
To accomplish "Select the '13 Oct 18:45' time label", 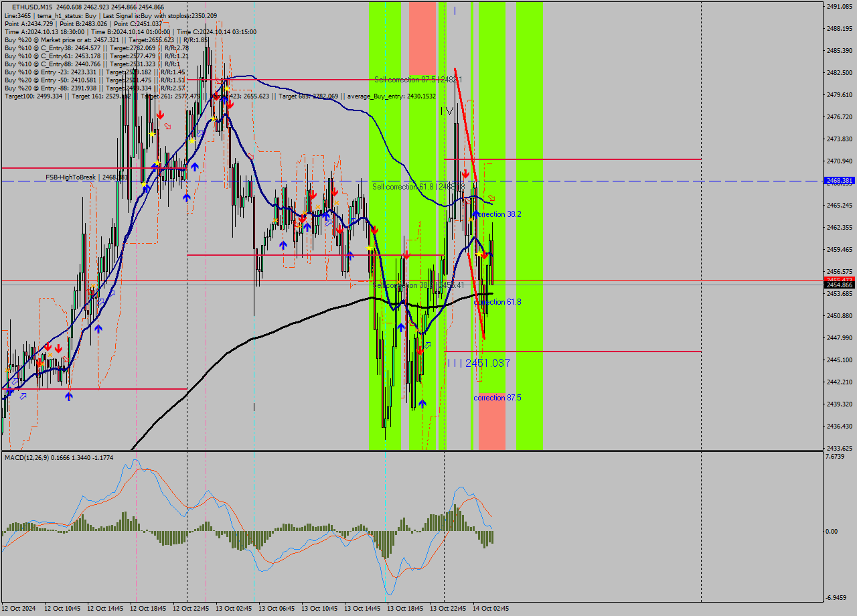I will point(405,609).
